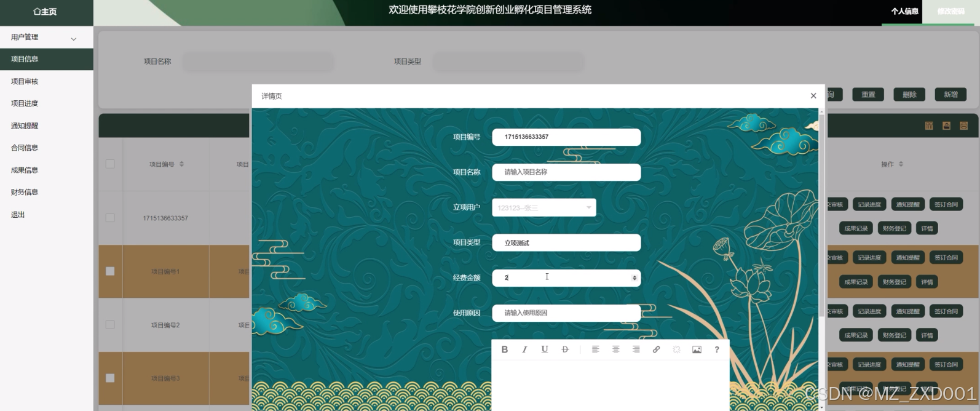Screen dimensions: 980x411
Task: Open the table column filter icon
Action: click(x=929, y=126)
